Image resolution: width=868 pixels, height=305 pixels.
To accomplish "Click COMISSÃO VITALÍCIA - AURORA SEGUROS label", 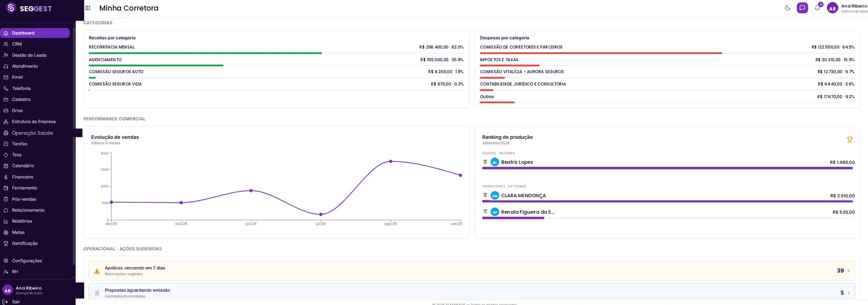I will click(522, 72).
